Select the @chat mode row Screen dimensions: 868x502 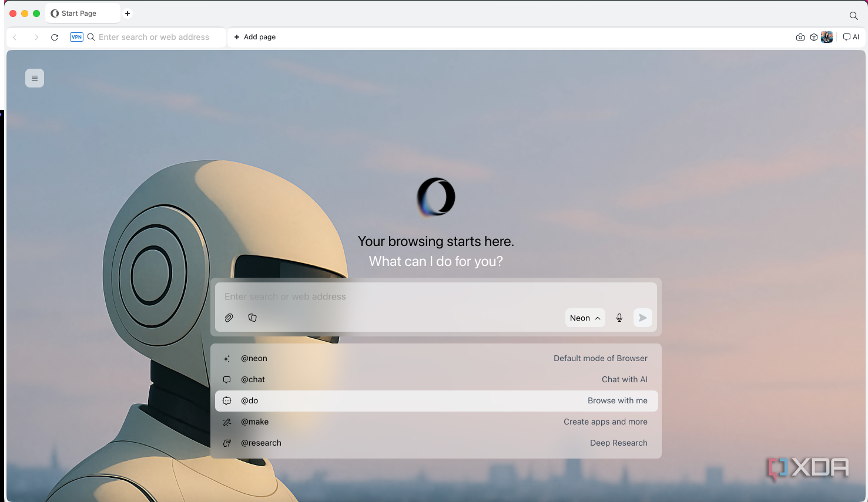click(x=436, y=379)
